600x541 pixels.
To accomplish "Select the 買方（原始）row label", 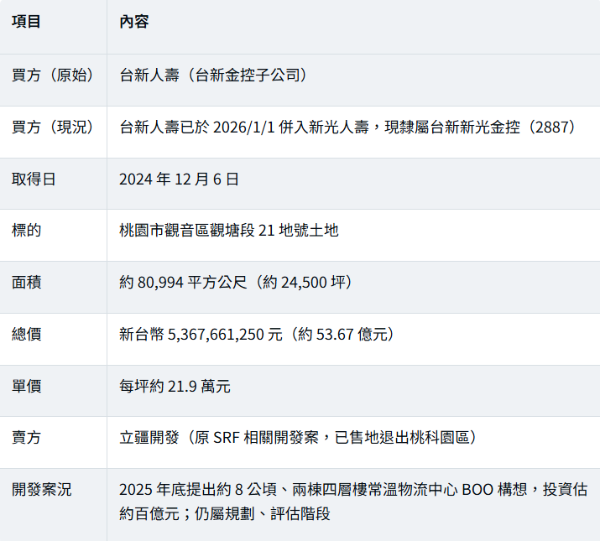I will pos(53,75).
